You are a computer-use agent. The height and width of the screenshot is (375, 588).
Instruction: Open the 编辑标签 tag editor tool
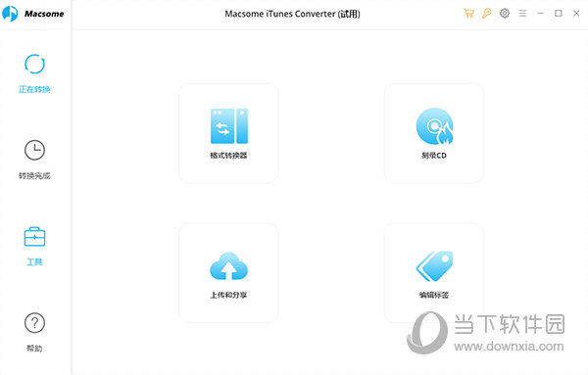point(434,273)
